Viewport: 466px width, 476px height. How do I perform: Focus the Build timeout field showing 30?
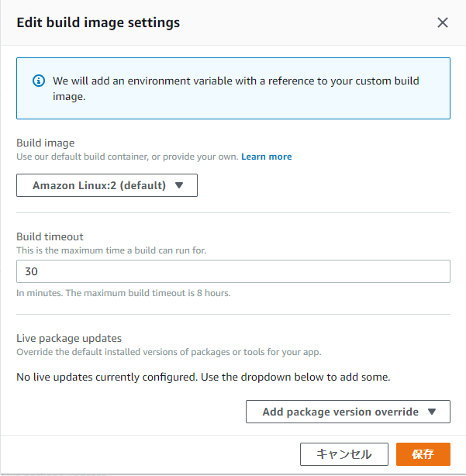point(233,271)
